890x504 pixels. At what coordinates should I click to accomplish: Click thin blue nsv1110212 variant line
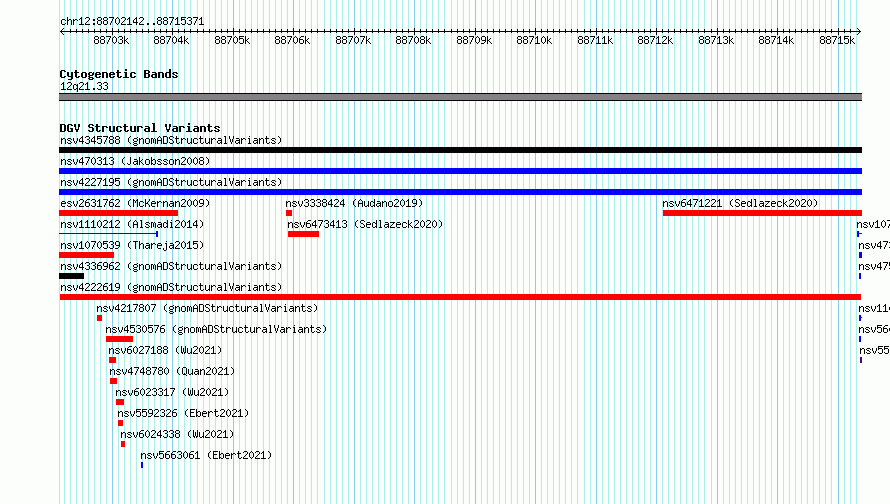coord(108,234)
